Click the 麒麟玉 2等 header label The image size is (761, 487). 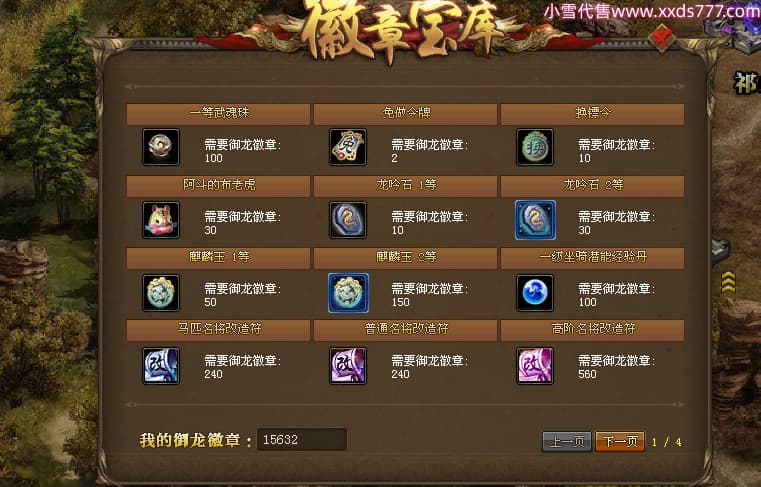coord(406,257)
